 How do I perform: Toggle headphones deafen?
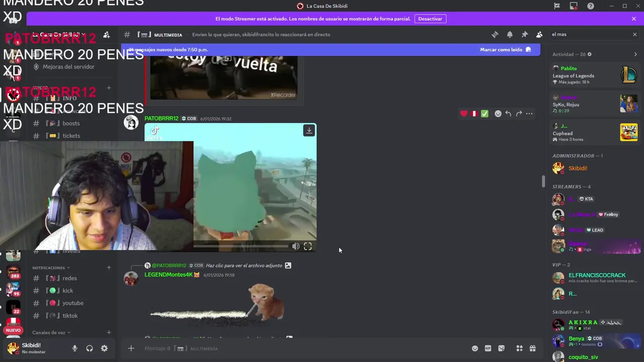point(90,348)
